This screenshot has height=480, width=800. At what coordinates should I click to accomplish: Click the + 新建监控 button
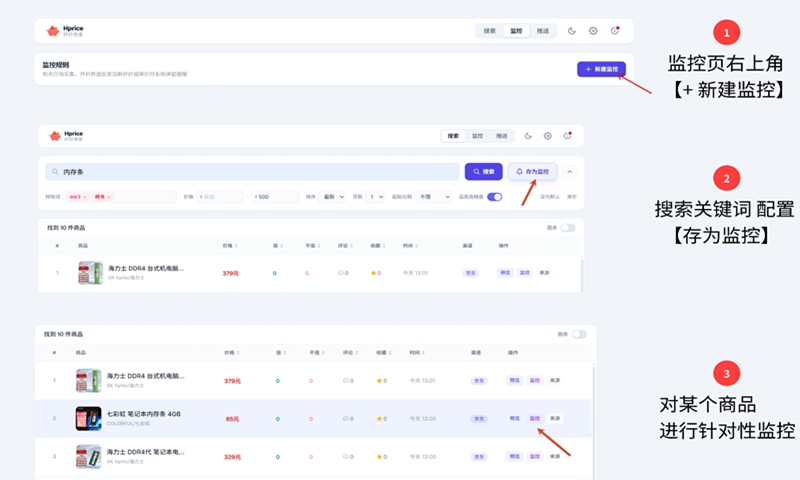[602, 69]
